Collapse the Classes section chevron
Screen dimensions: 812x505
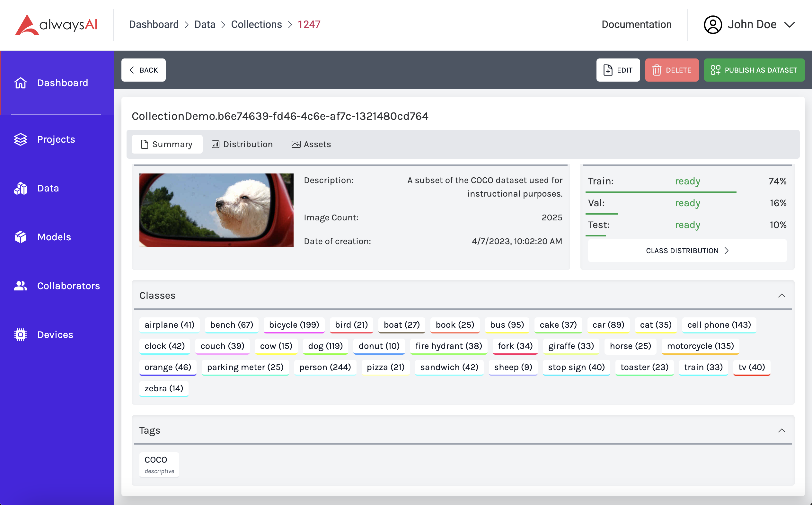(x=781, y=296)
